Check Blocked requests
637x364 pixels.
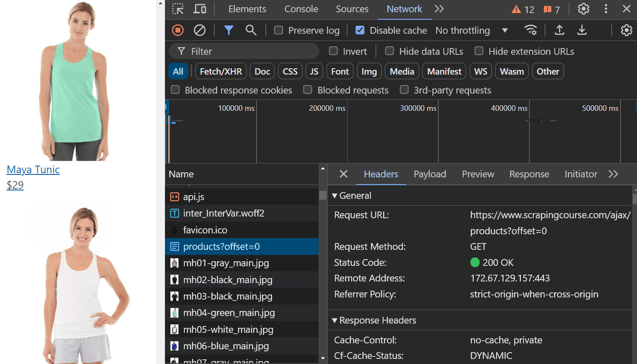click(x=308, y=90)
